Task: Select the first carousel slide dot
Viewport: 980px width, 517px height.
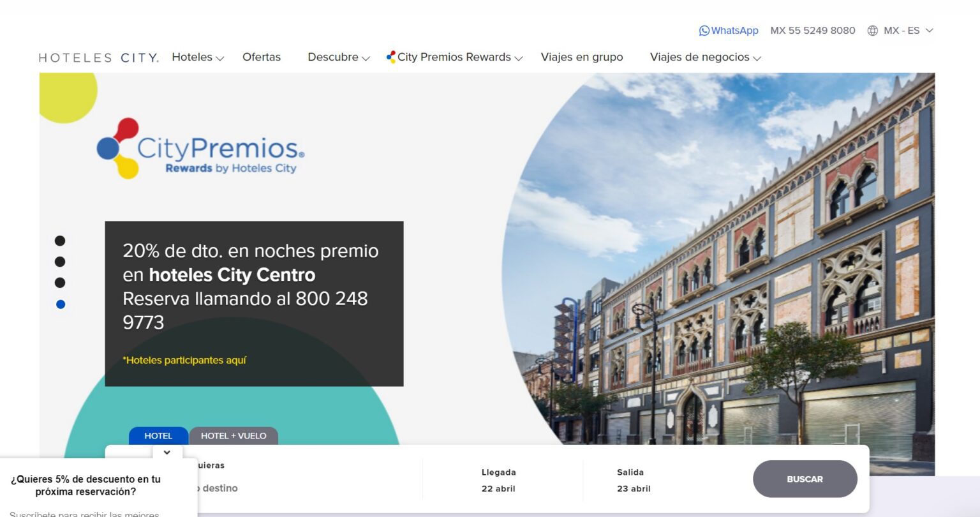Action: (60, 241)
